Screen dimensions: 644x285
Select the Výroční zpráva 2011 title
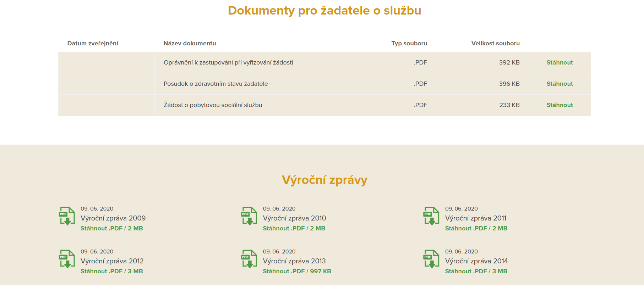coord(476,218)
